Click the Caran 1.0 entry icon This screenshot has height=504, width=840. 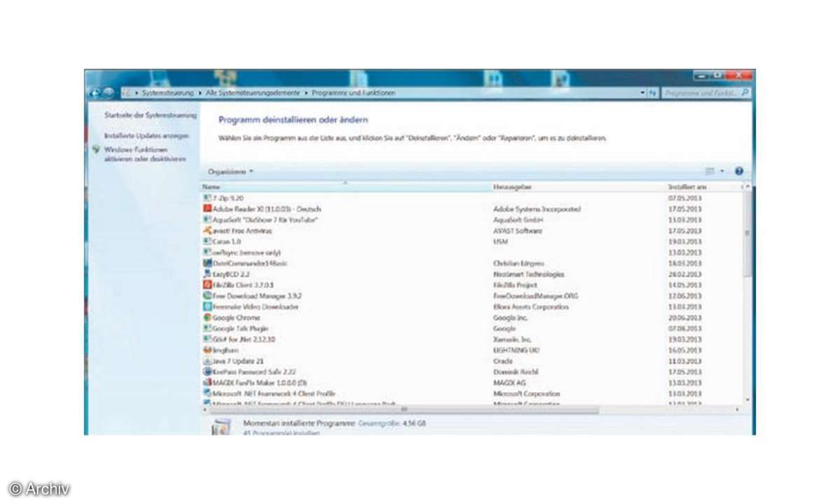point(206,241)
